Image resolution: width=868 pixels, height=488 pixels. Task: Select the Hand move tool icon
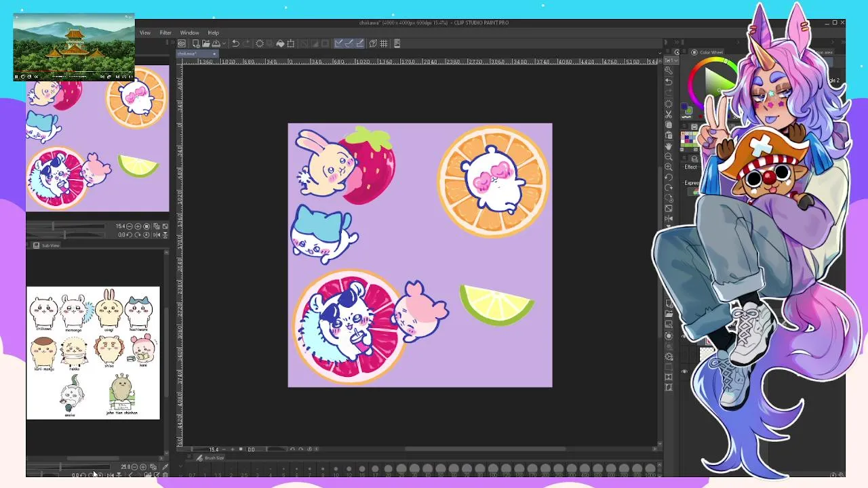coord(669,146)
